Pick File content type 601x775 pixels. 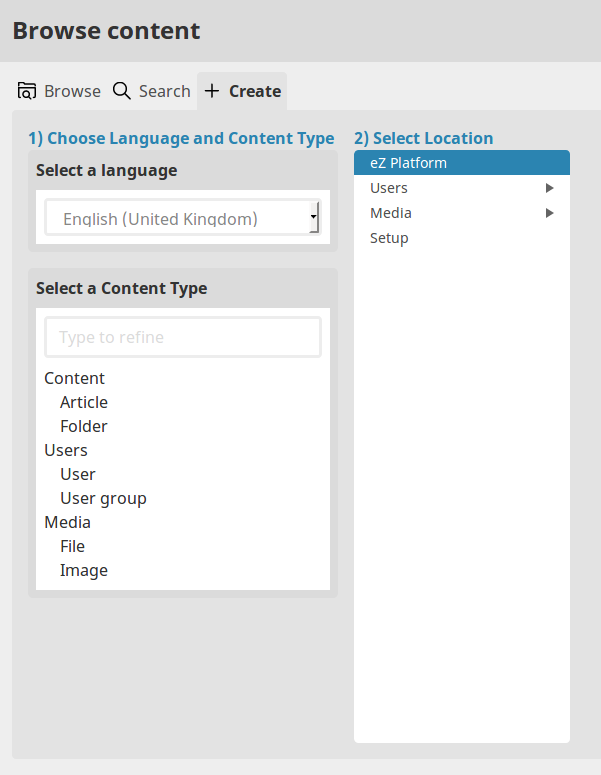click(x=73, y=546)
